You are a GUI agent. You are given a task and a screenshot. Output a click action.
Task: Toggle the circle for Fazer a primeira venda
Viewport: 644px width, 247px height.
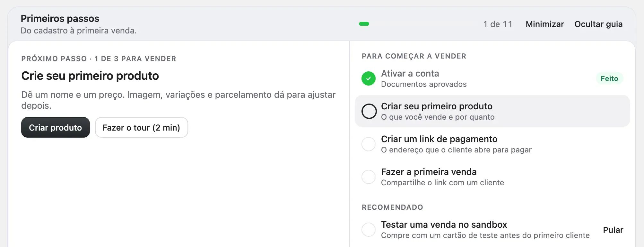[369, 177]
